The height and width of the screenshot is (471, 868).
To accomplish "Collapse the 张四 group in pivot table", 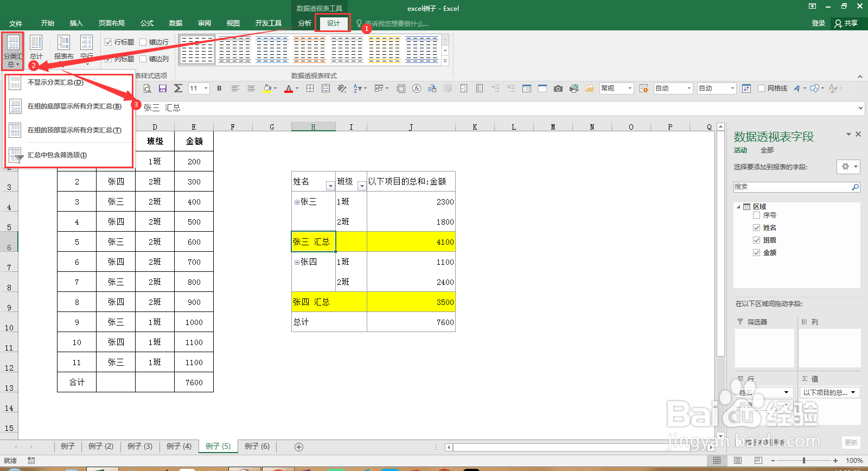I will tap(297, 262).
